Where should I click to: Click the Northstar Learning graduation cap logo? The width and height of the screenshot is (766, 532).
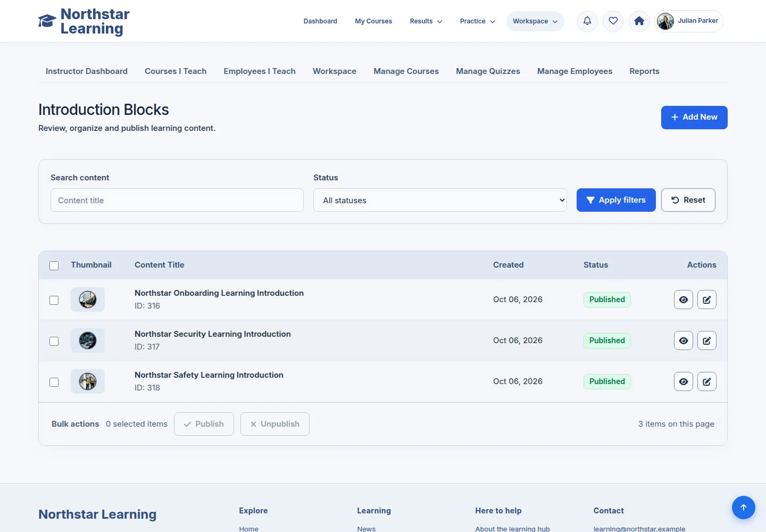click(47, 21)
